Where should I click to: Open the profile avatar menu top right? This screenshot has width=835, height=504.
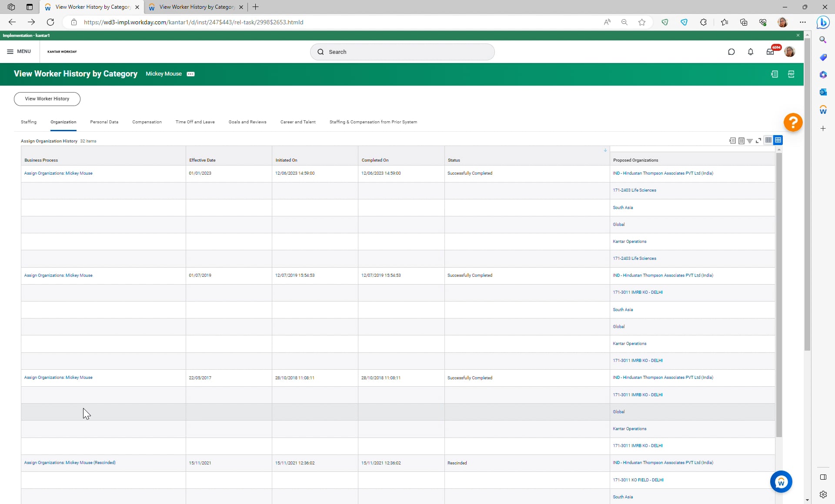(790, 52)
